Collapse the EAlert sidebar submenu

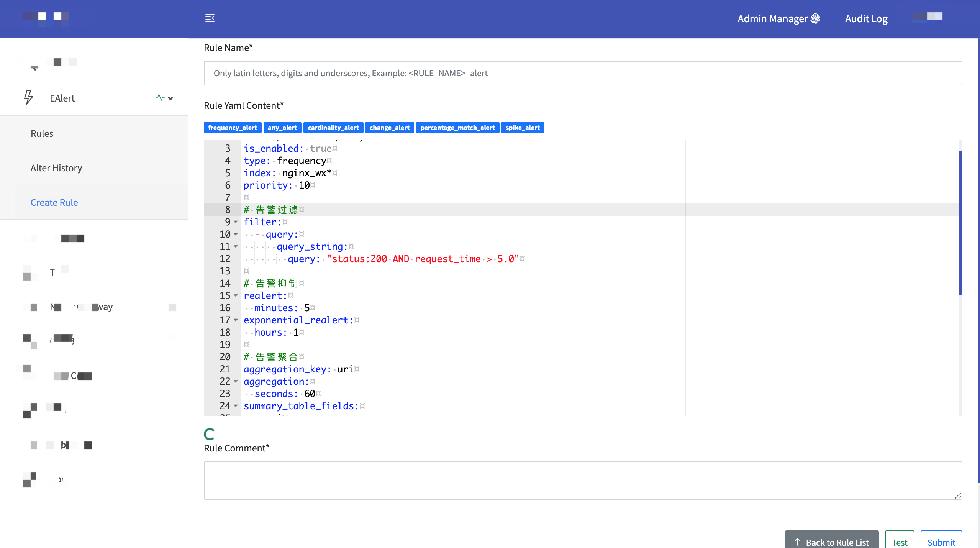171,98
